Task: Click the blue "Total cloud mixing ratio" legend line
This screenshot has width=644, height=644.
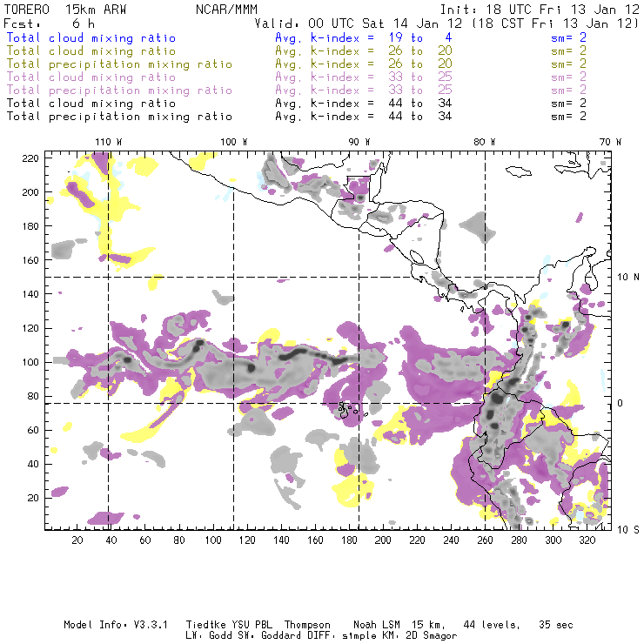Action: tap(91, 37)
